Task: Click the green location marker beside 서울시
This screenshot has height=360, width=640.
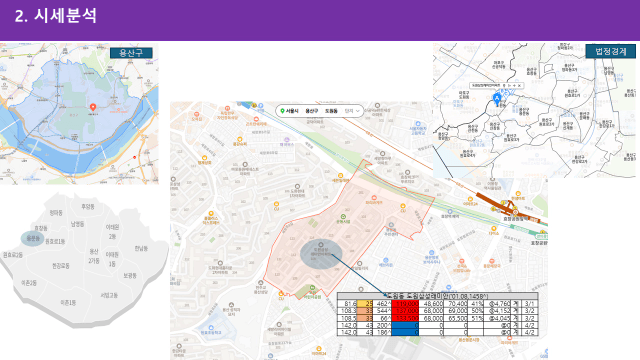Action: click(x=282, y=111)
